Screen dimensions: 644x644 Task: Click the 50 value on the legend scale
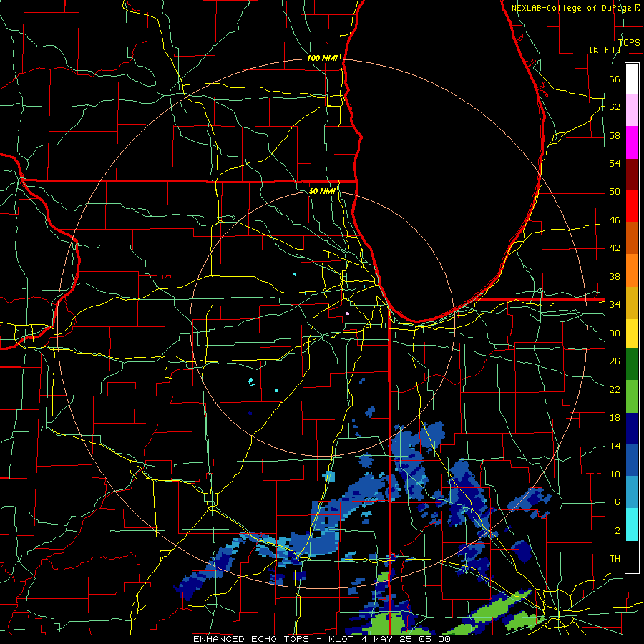tap(615, 191)
